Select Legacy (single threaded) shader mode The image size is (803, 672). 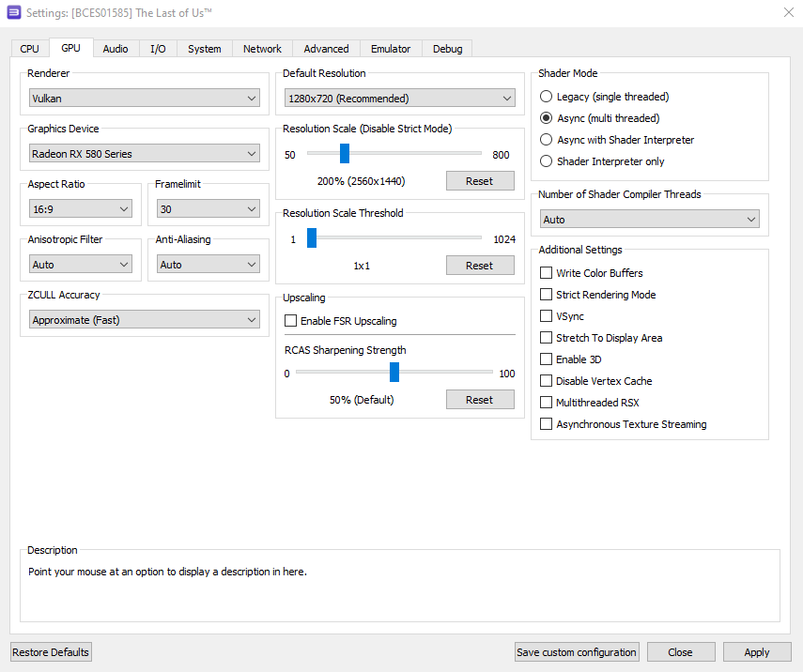[x=547, y=97]
